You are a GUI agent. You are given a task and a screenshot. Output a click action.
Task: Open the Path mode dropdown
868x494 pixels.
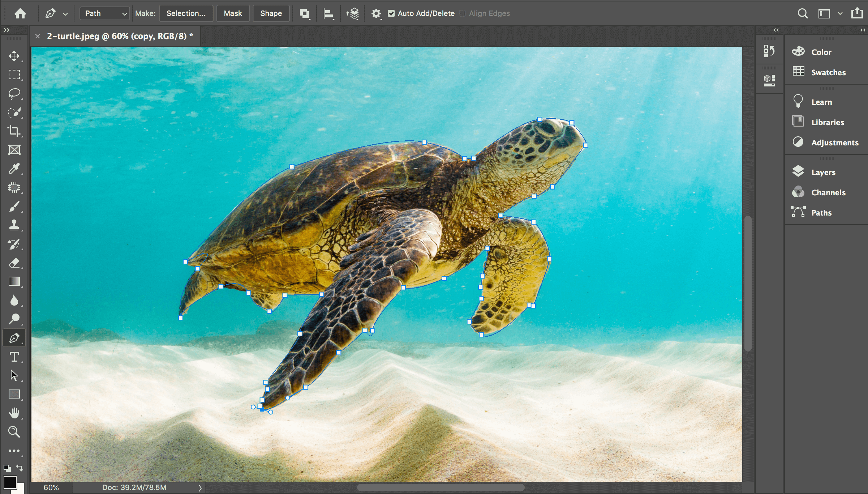pyautogui.click(x=104, y=13)
